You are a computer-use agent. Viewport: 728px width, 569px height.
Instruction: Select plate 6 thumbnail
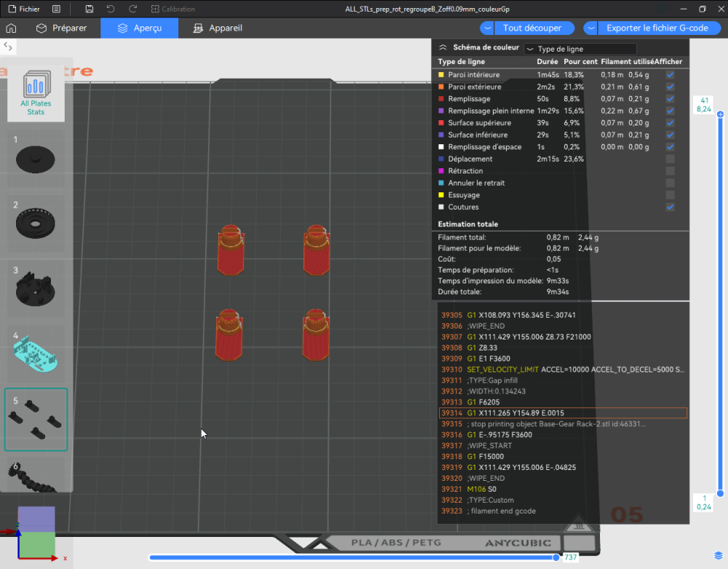tap(36, 475)
